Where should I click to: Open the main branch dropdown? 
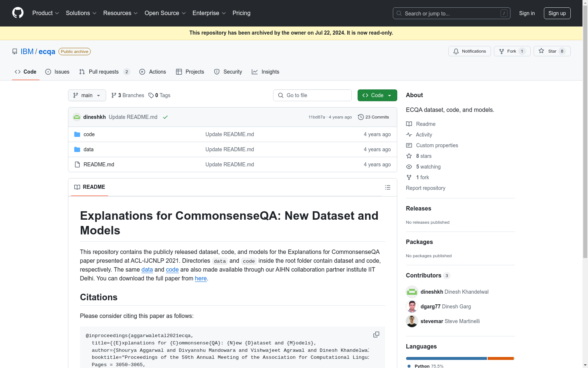[x=87, y=95]
